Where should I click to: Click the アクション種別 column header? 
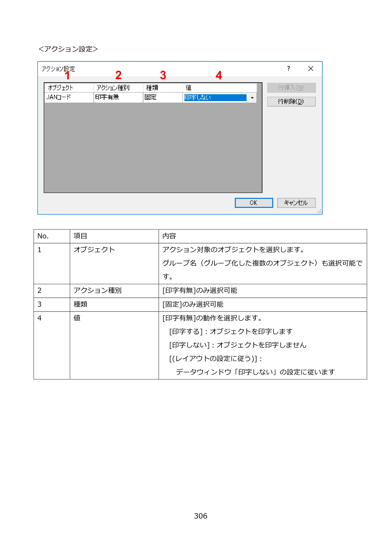click(x=119, y=88)
